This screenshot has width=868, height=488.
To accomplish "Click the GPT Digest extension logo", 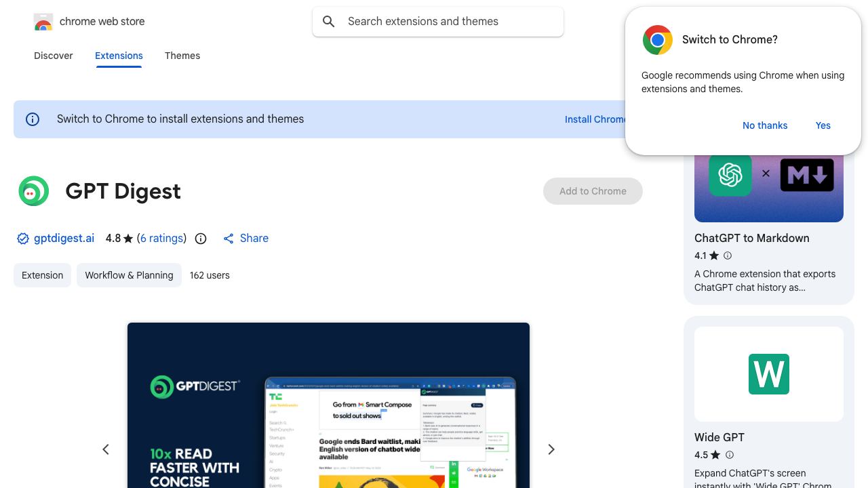I will [33, 191].
